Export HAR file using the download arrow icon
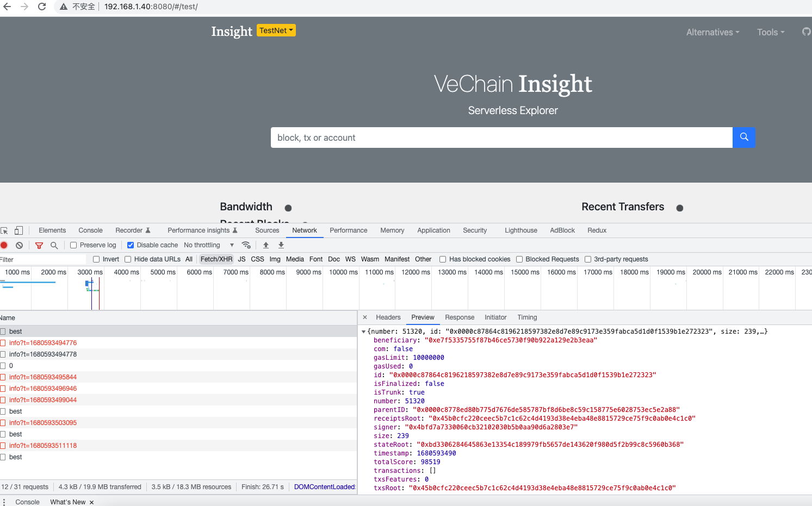Image resolution: width=812 pixels, height=506 pixels. point(281,245)
